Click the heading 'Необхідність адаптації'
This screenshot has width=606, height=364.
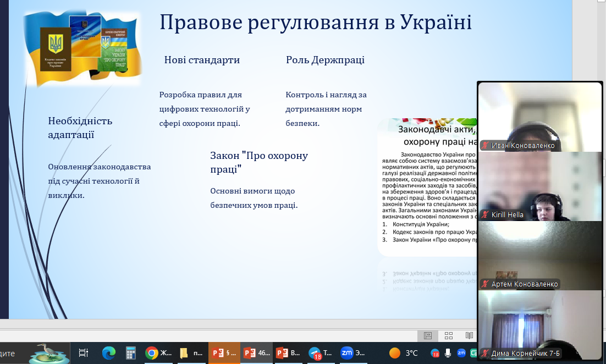(x=80, y=128)
